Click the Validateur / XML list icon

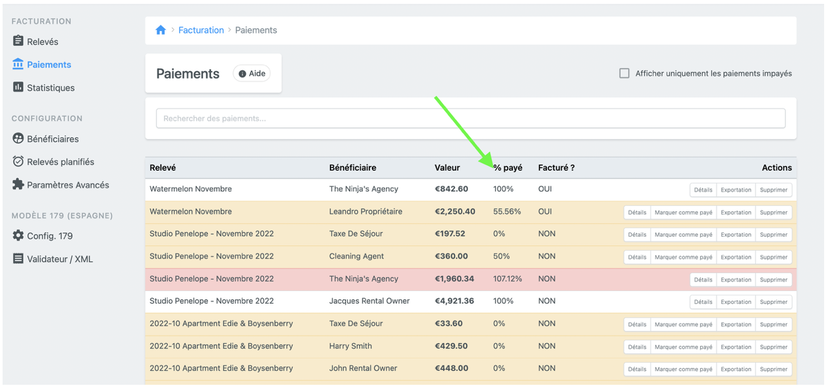pyautogui.click(x=18, y=259)
